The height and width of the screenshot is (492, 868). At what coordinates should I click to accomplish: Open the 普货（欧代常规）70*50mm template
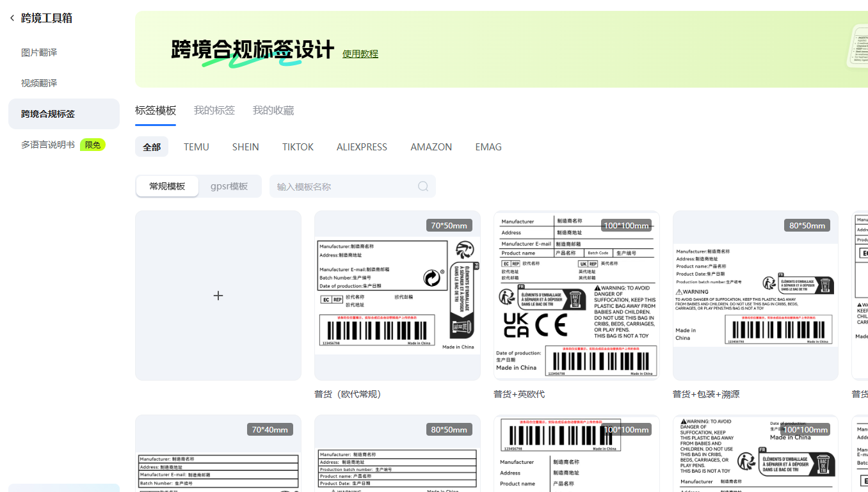[x=397, y=296]
